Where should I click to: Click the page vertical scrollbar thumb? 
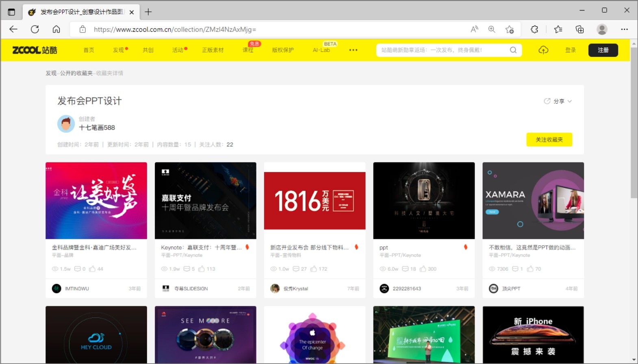(x=634, y=123)
